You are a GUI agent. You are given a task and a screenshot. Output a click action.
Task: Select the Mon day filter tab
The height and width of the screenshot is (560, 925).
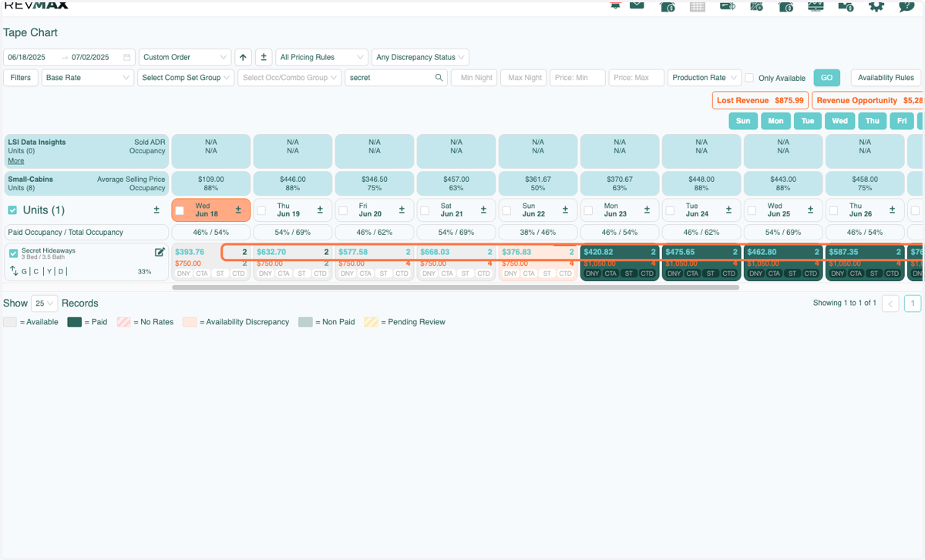pos(775,121)
